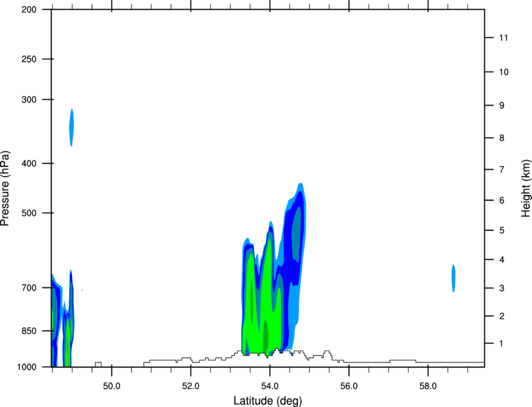
Task: Click the 58.0 latitude tick label
Action: [x=428, y=386]
